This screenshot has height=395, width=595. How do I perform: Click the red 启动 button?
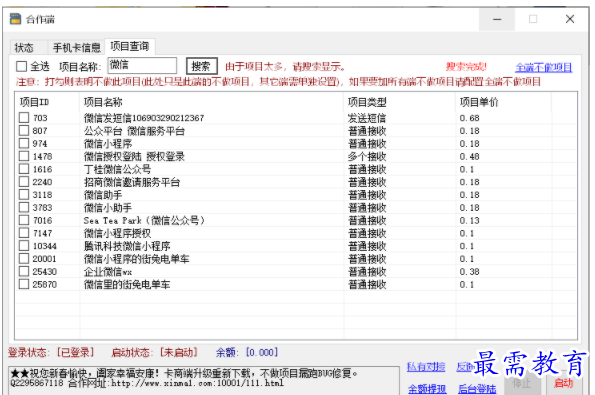563,383
